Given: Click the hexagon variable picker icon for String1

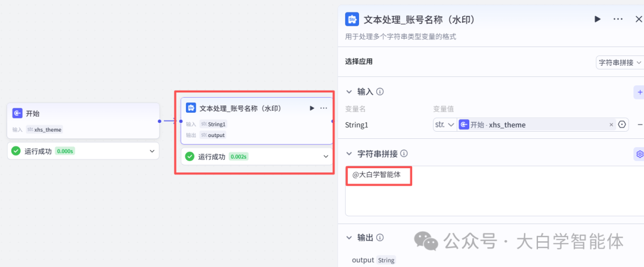Looking at the screenshot, I should tap(622, 125).
